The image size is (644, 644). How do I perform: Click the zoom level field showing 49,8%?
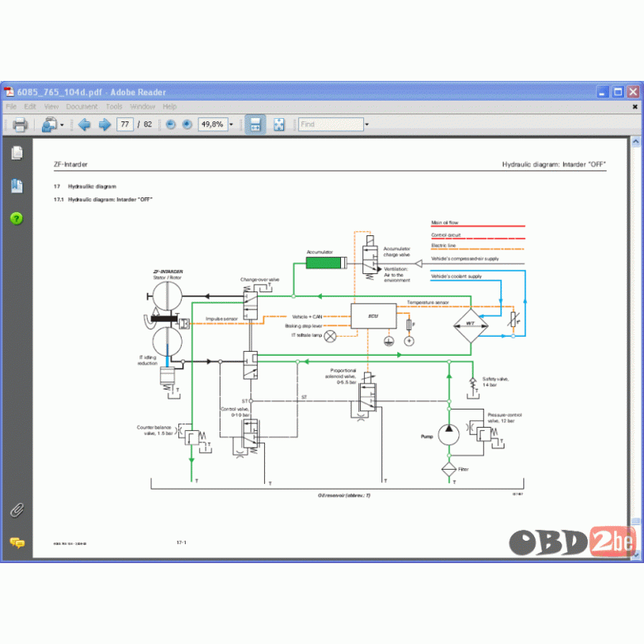click(x=213, y=124)
